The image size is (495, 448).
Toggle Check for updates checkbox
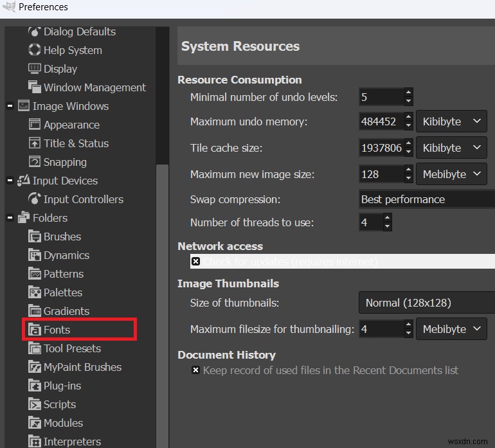(x=195, y=261)
